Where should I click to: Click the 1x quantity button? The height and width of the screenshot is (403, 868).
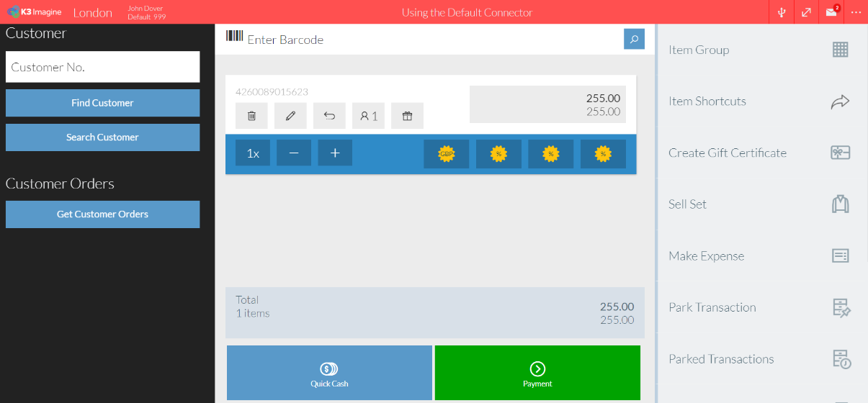[x=253, y=153]
